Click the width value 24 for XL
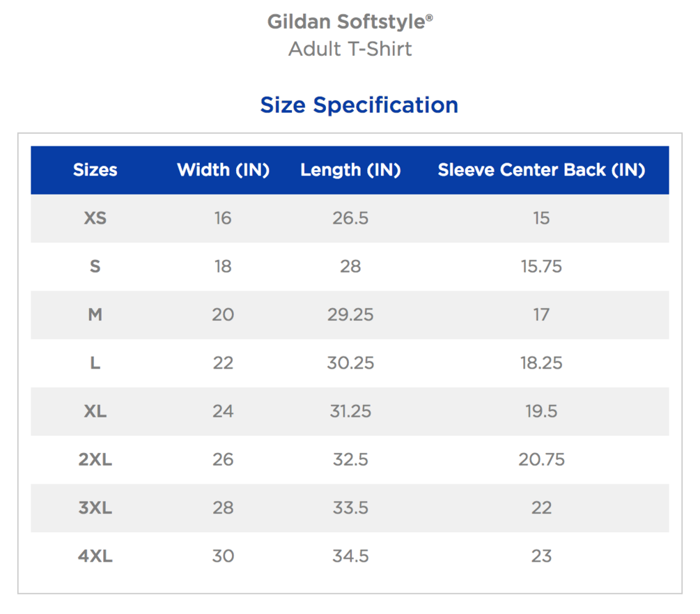The image size is (700, 614). (223, 411)
